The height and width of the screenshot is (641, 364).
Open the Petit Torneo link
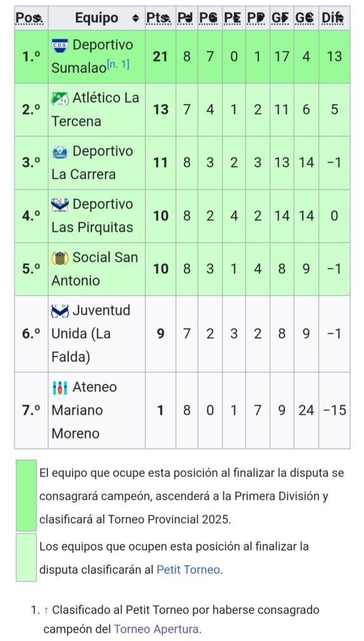188,570
